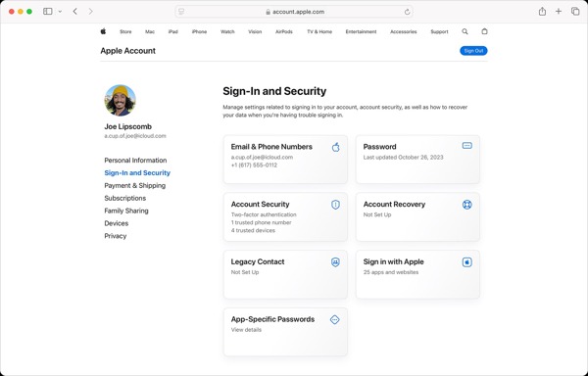Toggle the Safari sidebar icon
The width and height of the screenshot is (588, 376).
click(x=48, y=11)
